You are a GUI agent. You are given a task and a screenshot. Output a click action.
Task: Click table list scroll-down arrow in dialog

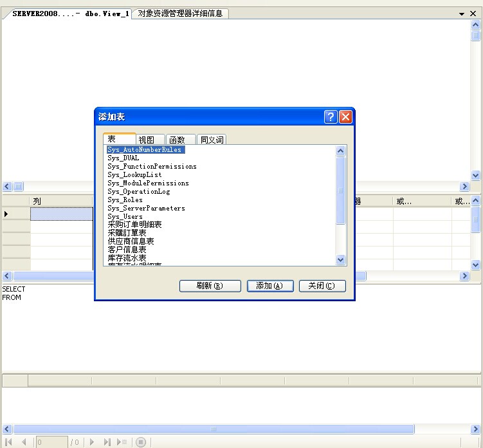tap(340, 259)
